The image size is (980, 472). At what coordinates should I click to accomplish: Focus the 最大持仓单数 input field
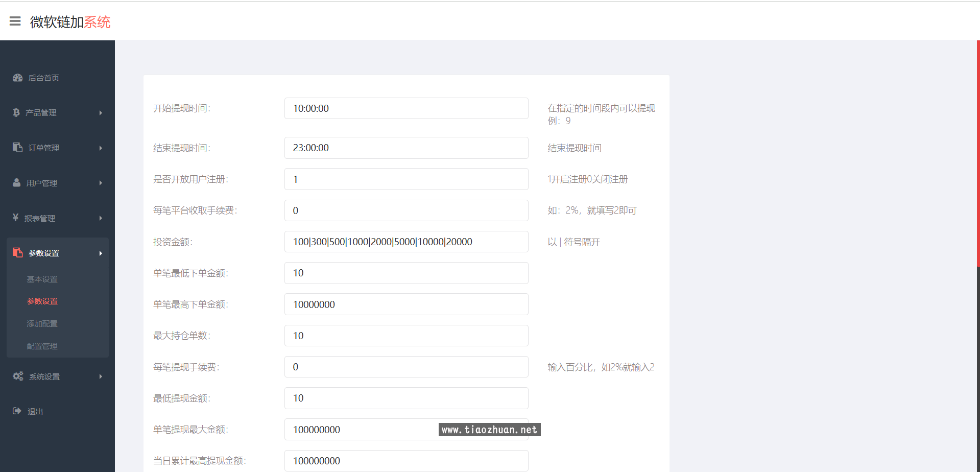pos(406,336)
